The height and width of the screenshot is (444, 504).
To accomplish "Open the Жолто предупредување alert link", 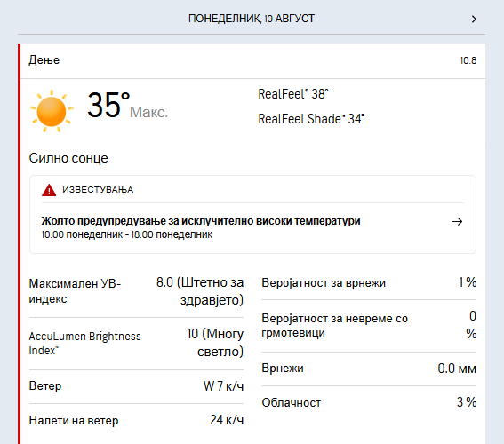I will click(201, 221).
